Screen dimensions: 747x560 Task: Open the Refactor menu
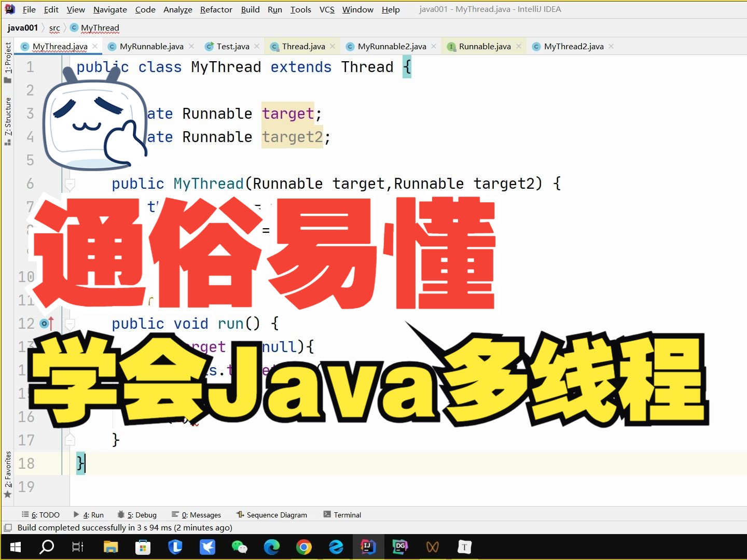pos(216,9)
